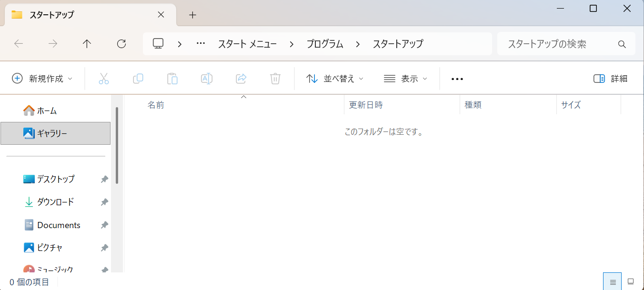Image resolution: width=644 pixels, height=290 pixels.
Task: Open ダウンロード pinned folder
Action: 56,202
